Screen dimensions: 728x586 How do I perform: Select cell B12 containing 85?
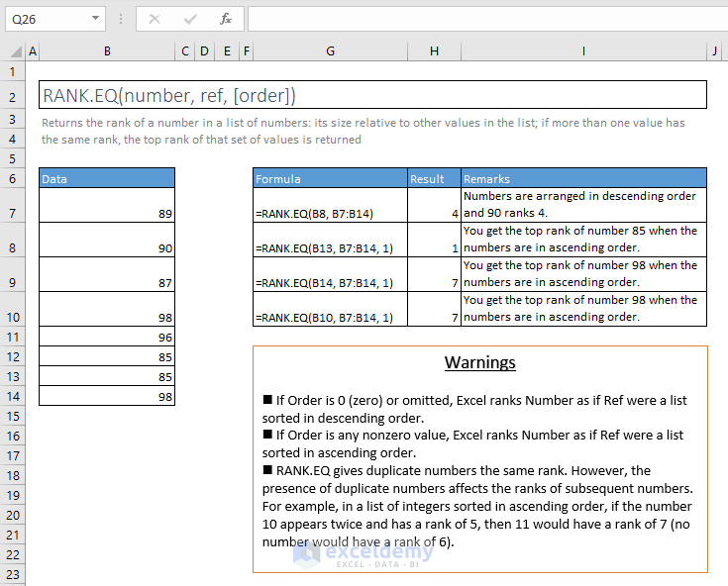[107, 356]
